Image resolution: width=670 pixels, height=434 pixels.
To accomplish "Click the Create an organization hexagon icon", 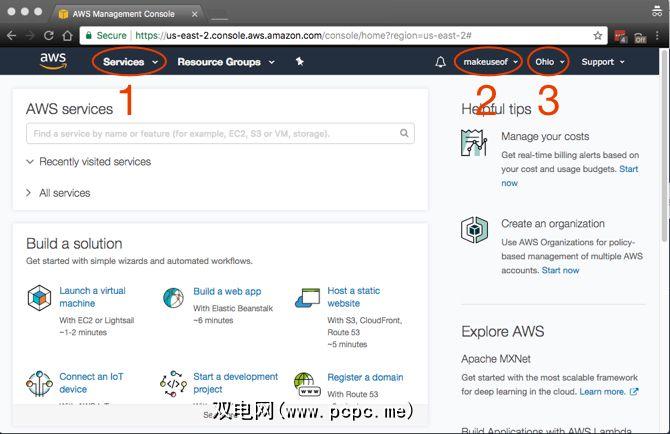I will pyautogui.click(x=474, y=230).
